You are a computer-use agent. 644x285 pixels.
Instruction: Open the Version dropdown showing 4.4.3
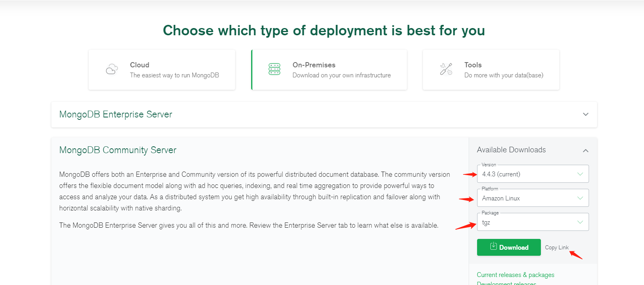(x=532, y=174)
